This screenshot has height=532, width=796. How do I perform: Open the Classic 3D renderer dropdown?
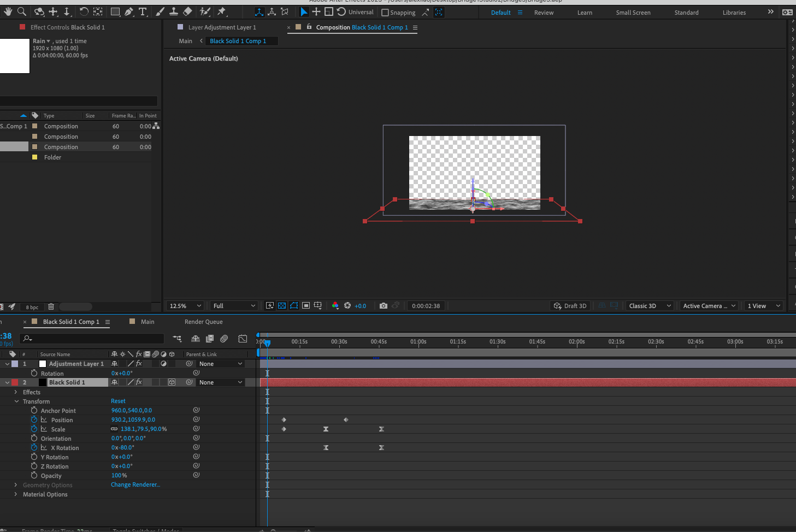pos(650,306)
